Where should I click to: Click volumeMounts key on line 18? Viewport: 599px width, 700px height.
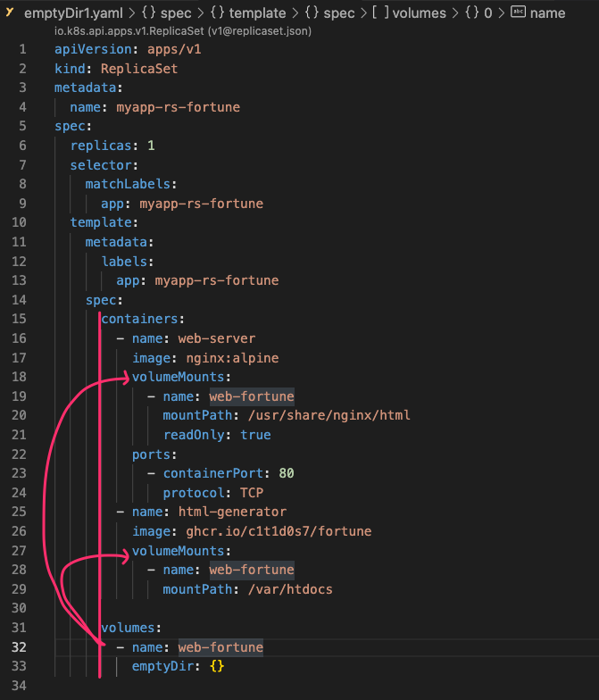(x=179, y=377)
